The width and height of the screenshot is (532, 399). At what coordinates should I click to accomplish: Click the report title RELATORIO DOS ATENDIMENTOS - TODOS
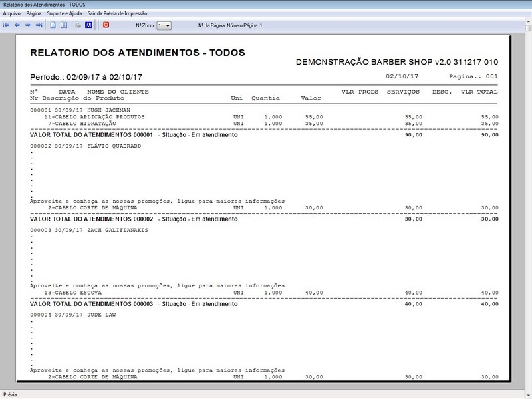138,53
